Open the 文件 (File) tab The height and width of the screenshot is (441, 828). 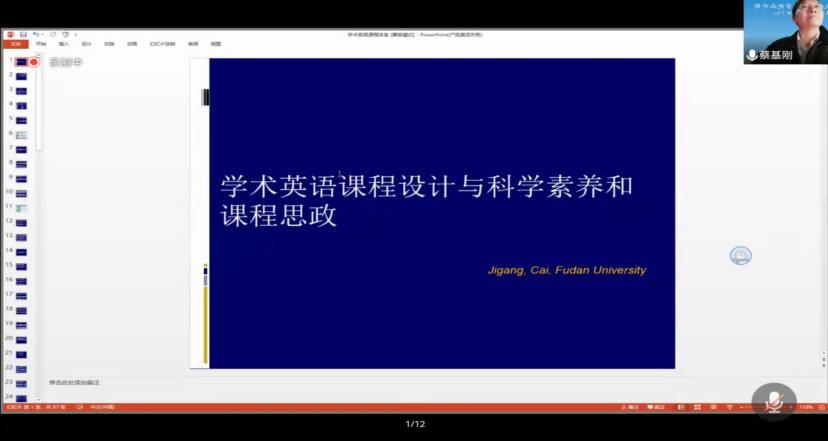(15, 44)
